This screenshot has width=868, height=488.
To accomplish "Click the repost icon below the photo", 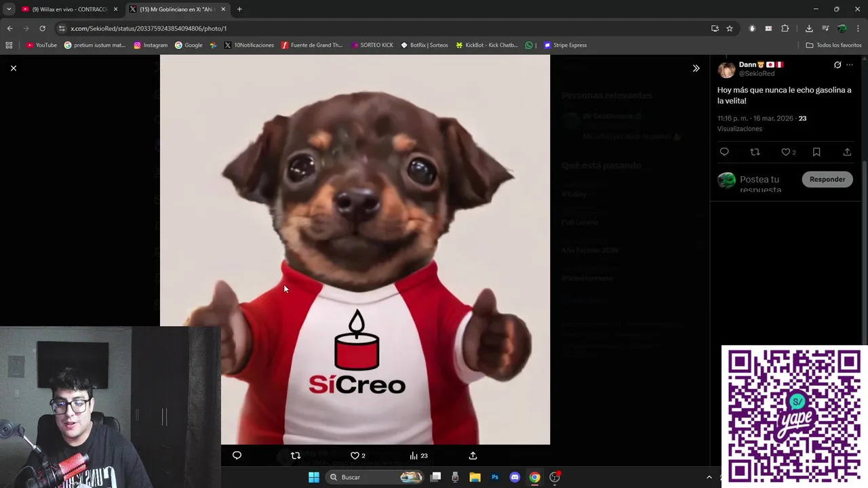I will (296, 455).
